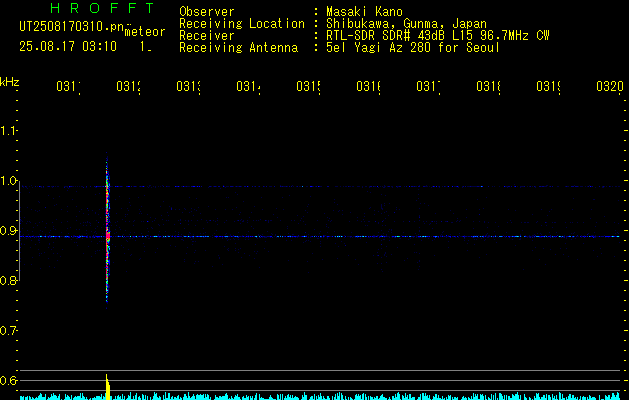Click the 0.6 frequency axis label
Screen dimensions: 629x400
coord(8,380)
